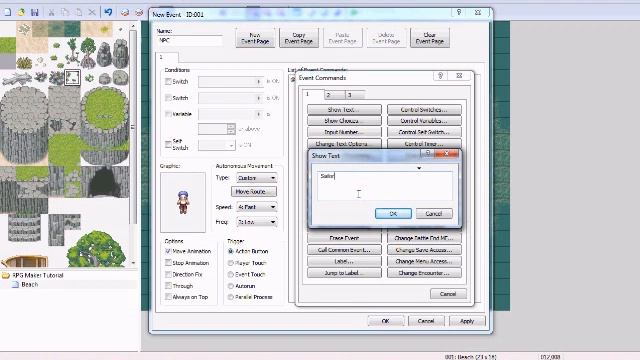This screenshot has width=640, height=360.
Task: Click the tileset palette scroll-up arrow
Action: click(133, 26)
